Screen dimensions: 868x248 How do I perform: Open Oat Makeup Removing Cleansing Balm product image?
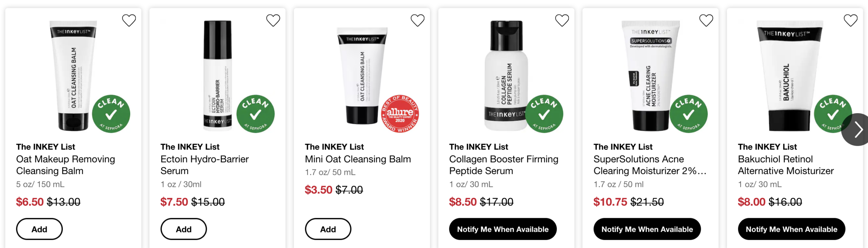pos(73,75)
